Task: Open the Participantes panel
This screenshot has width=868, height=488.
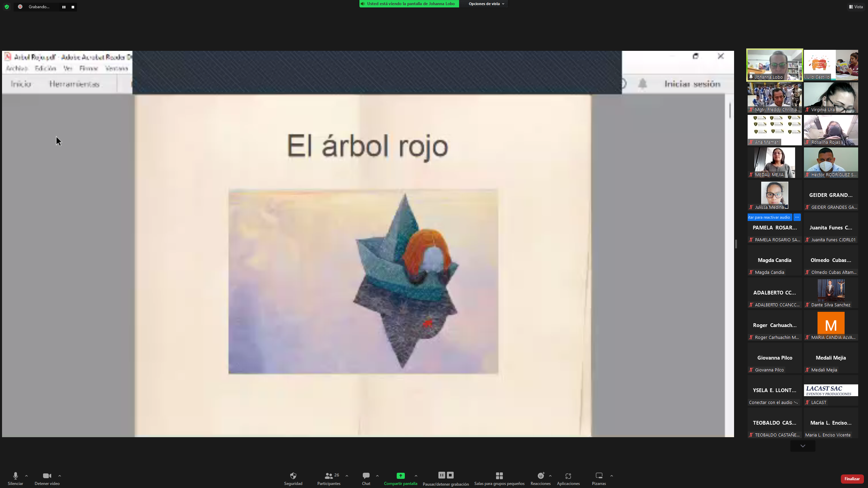Action: point(329,479)
